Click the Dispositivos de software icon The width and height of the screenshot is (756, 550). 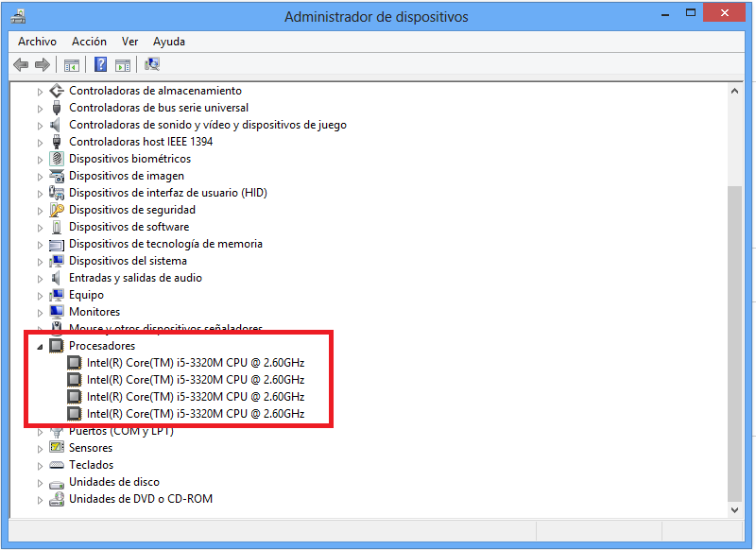click(x=57, y=227)
